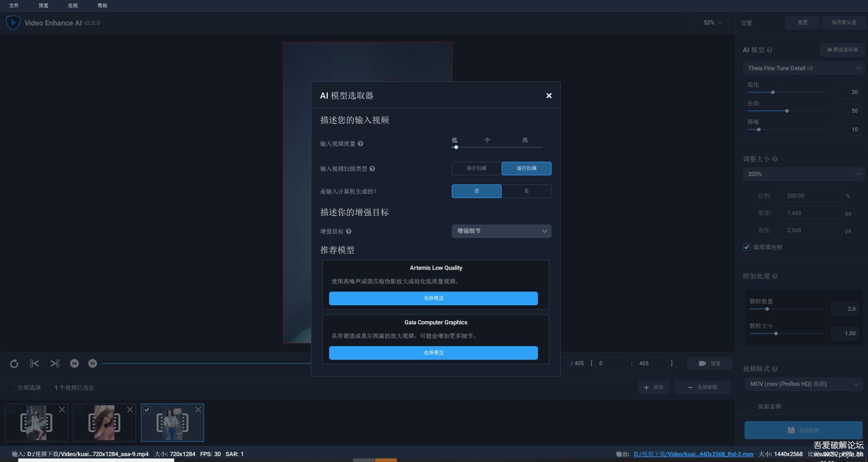Open the Theia Fine Tune Detail model dropdown
868x462 pixels.
click(803, 68)
